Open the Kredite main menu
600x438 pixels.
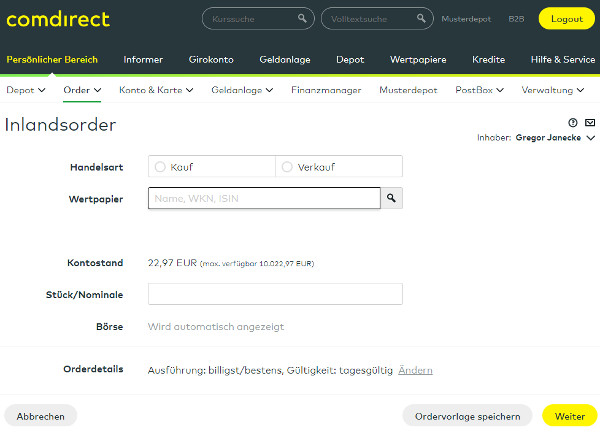488,60
